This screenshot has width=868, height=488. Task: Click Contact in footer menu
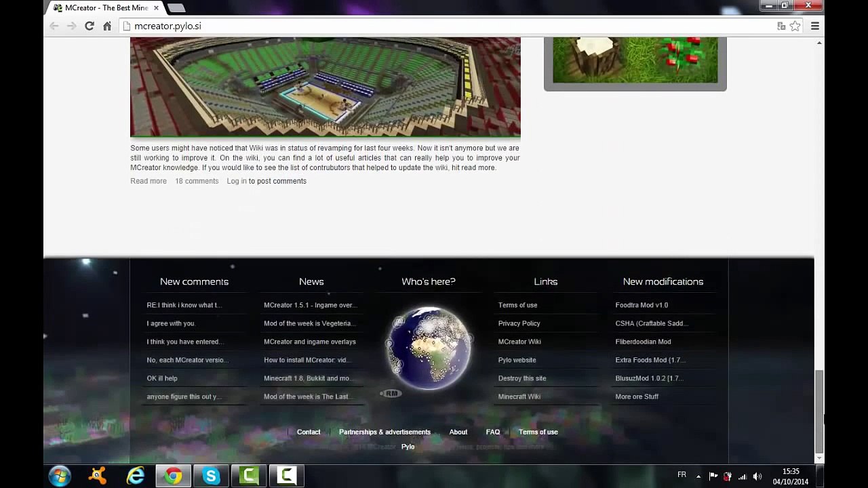click(309, 432)
